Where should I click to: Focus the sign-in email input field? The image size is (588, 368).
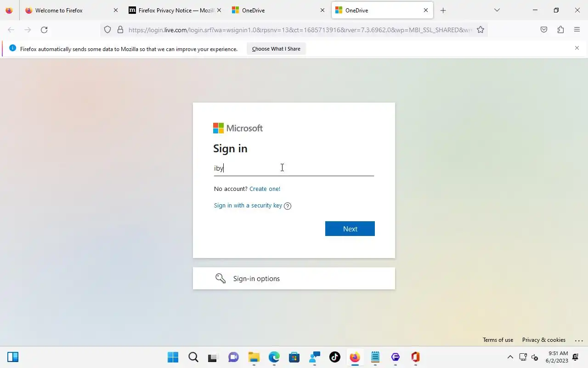(294, 168)
